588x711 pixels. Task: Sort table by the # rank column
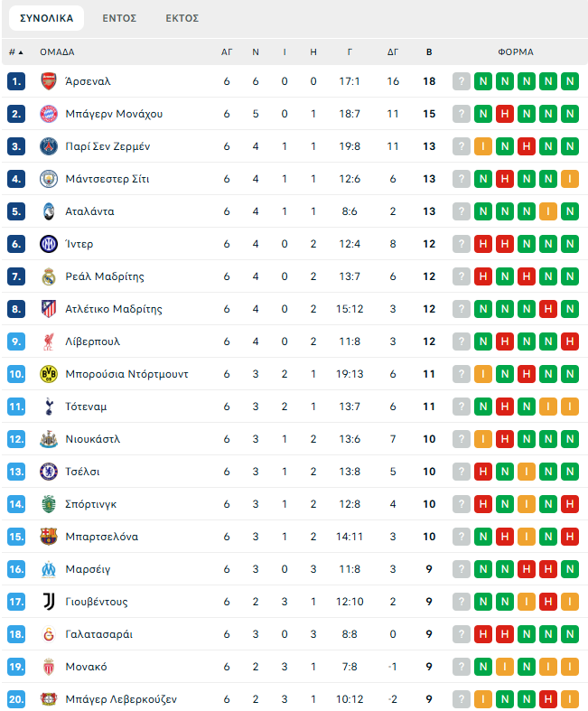pyautogui.click(x=15, y=51)
